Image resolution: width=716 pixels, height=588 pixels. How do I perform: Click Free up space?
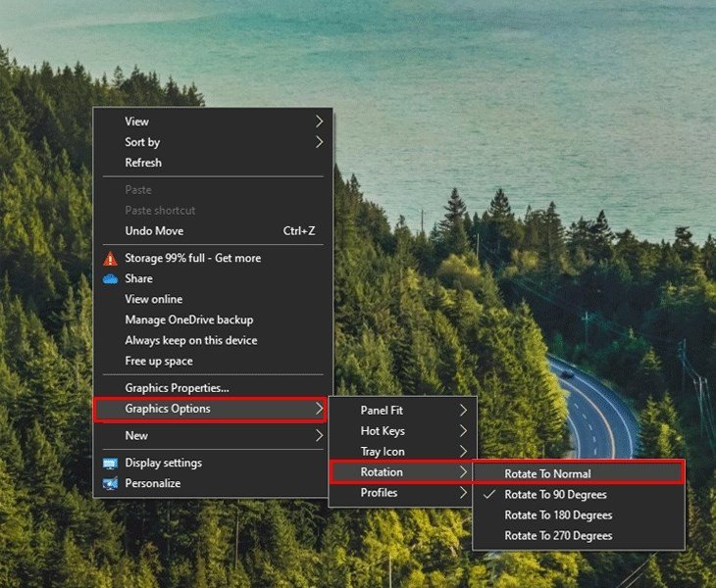(159, 362)
